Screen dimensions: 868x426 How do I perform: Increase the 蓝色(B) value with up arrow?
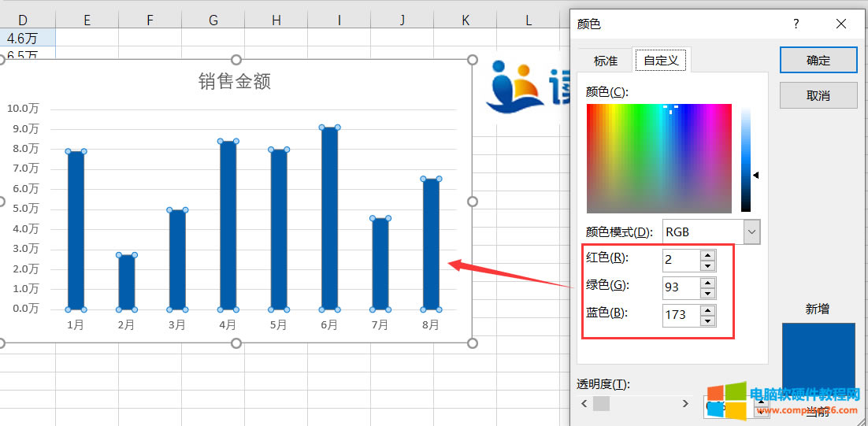click(x=707, y=309)
